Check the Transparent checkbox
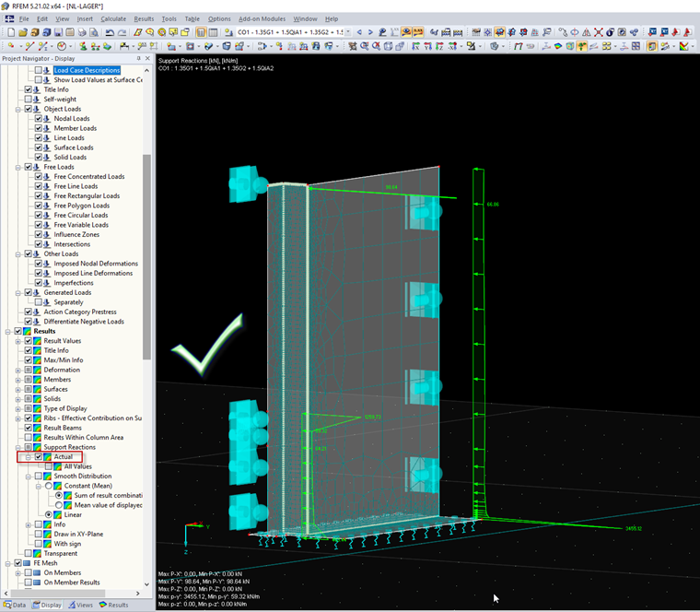Image resolution: width=700 pixels, height=612 pixels. click(x=29, y=553)
